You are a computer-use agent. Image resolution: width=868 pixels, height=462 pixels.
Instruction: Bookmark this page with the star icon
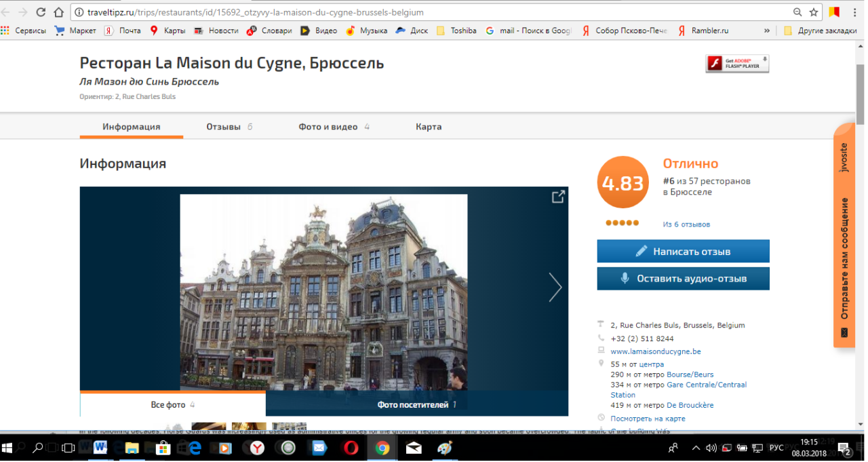pyautogui.click(x=814, y=12)
